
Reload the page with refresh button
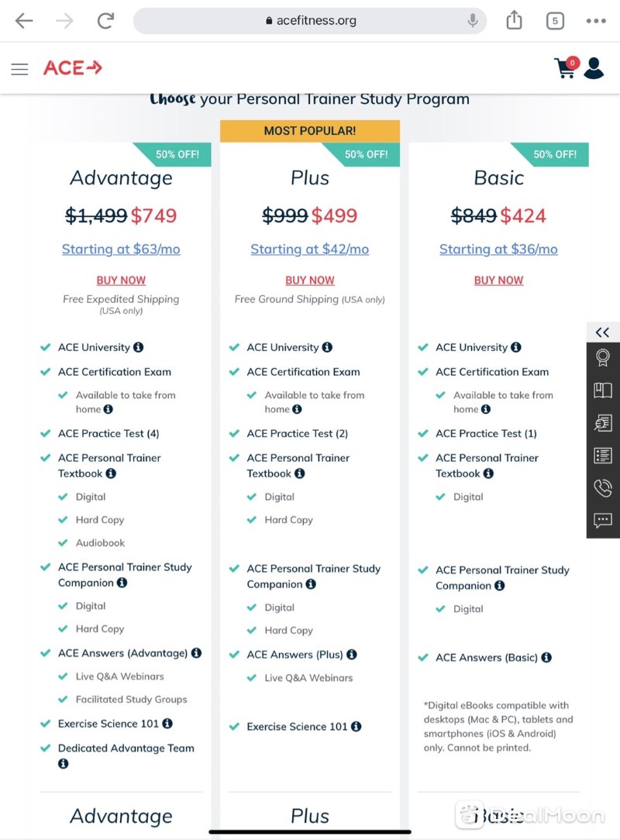coord(105,20)
